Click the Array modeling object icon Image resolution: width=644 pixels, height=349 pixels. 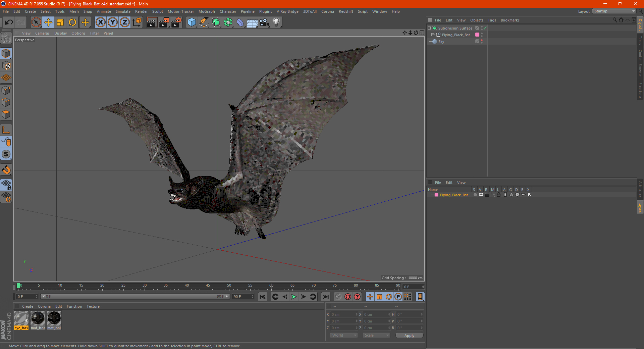[x=228, y=22]
